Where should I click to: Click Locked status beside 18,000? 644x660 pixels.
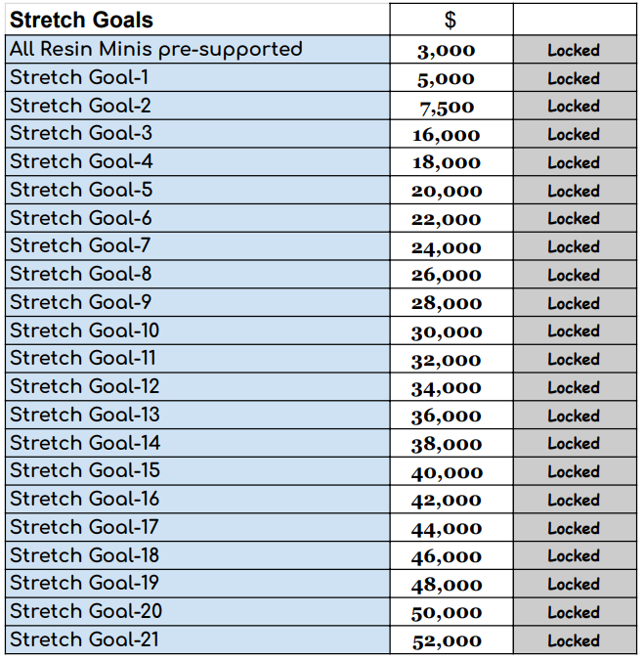click(x=574, y=162)
